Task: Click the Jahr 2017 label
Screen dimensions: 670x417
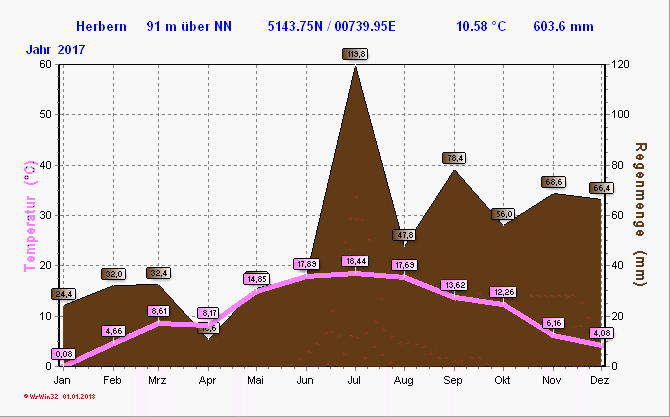Action: pos(50,47)
